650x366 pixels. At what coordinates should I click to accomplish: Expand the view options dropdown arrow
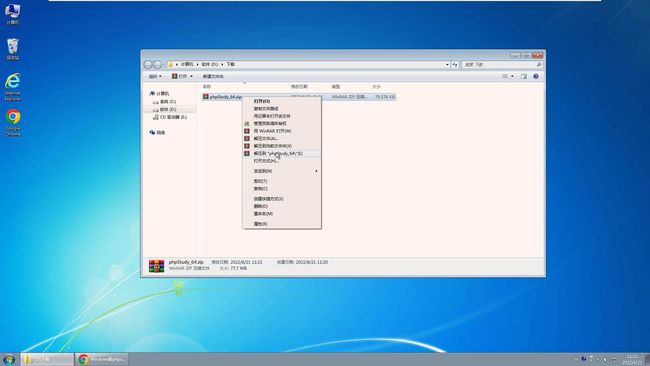point(512,76)
